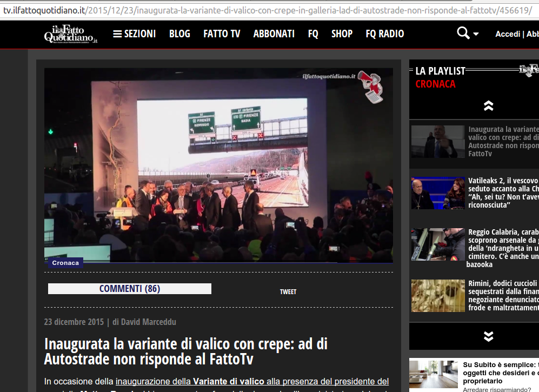Click the browser address bar URL
Image resolution: width=539 pixels, height=392 pixels.
point(268,10)
